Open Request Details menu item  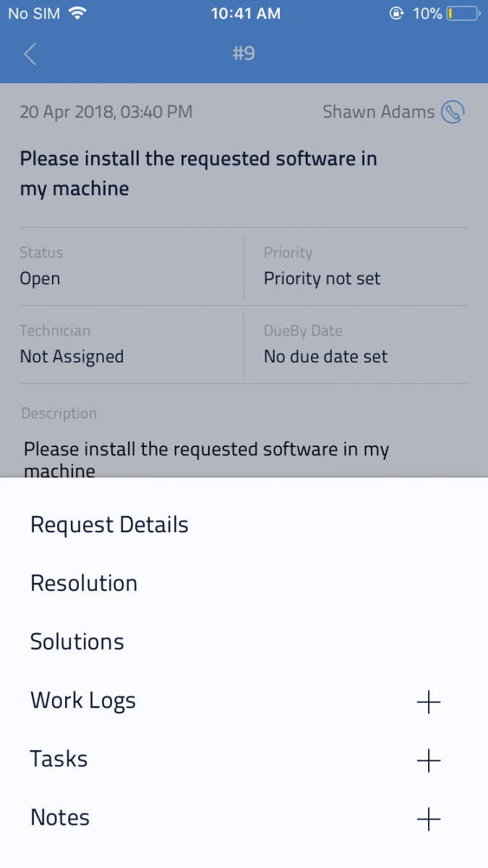109,525
